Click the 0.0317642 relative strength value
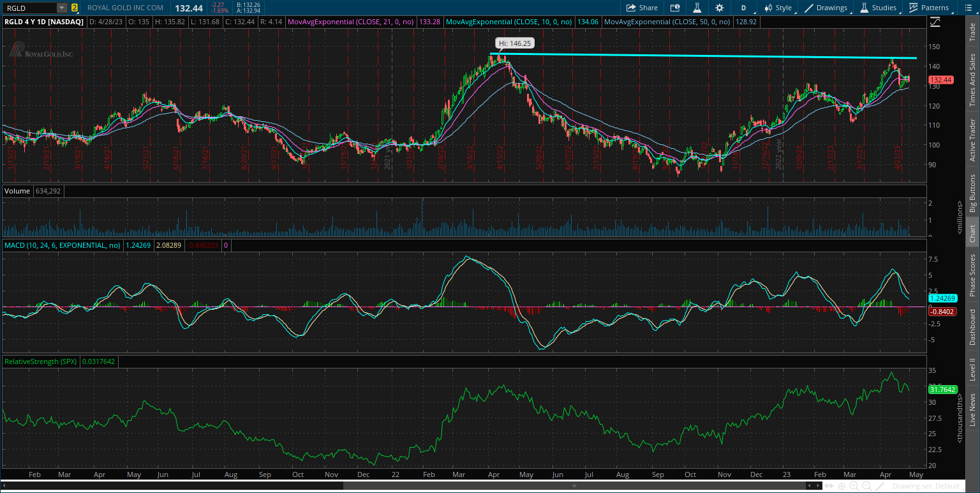Image resolution: width=980 pixels, height=493 pixels. click(99, 361)
